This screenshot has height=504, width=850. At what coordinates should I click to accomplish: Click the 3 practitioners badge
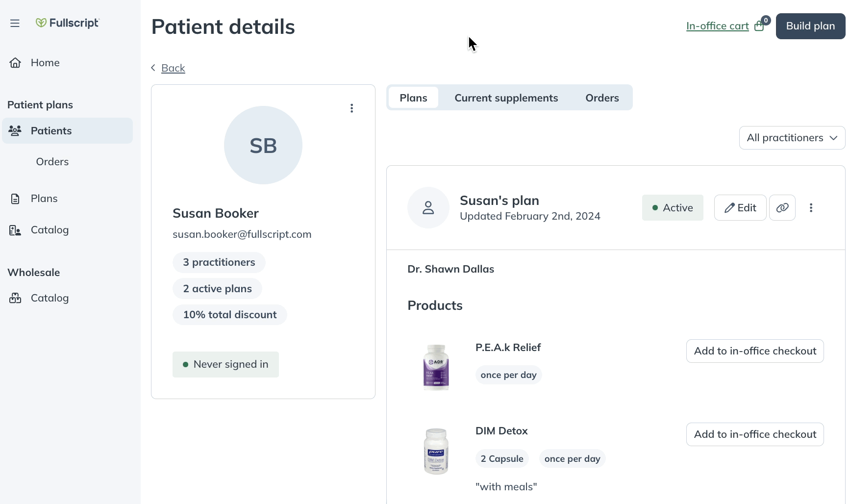[x=219, y=262]
